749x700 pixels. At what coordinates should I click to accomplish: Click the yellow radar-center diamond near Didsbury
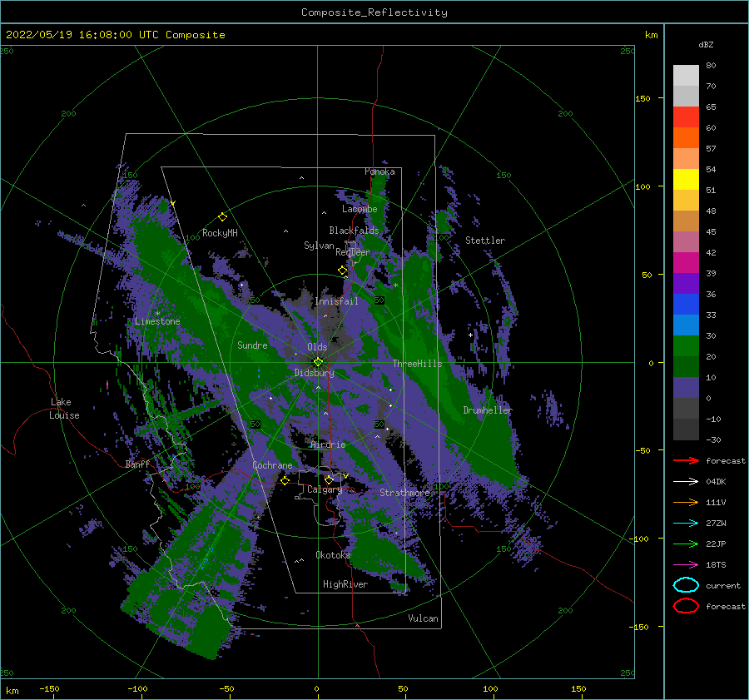pyautogui.click(x=318, y=362)
